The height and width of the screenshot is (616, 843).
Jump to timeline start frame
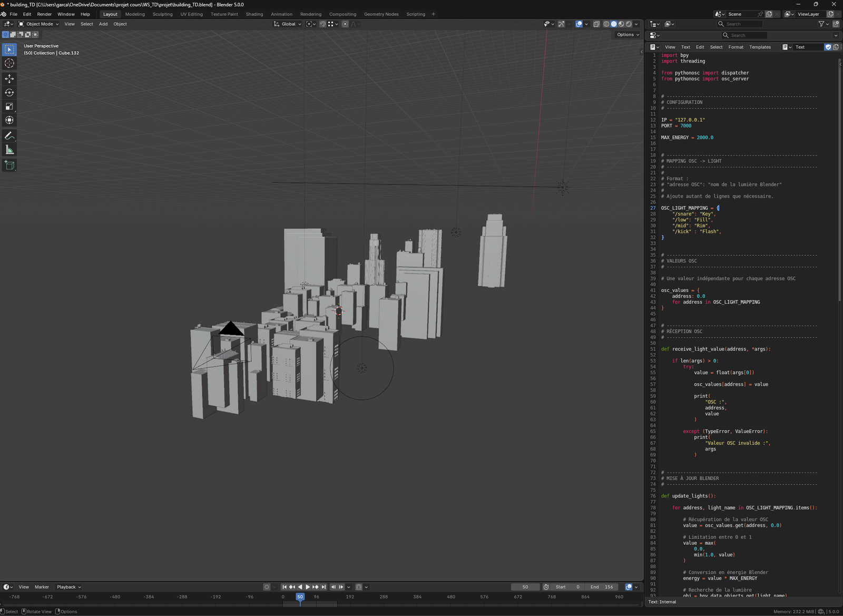click(285, 587)
